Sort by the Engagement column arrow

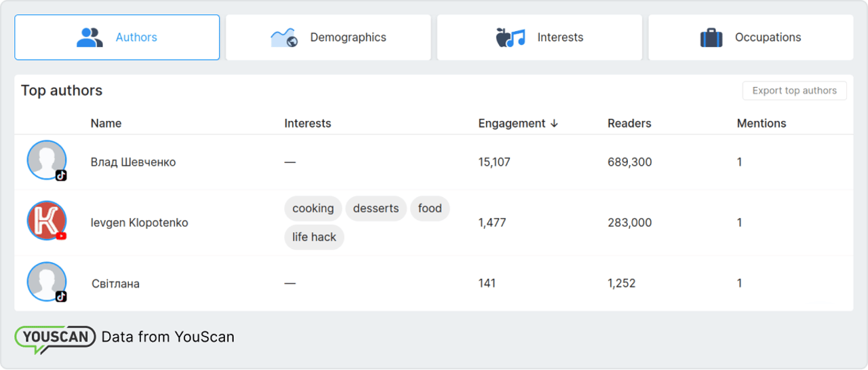[x=554, y=124]
